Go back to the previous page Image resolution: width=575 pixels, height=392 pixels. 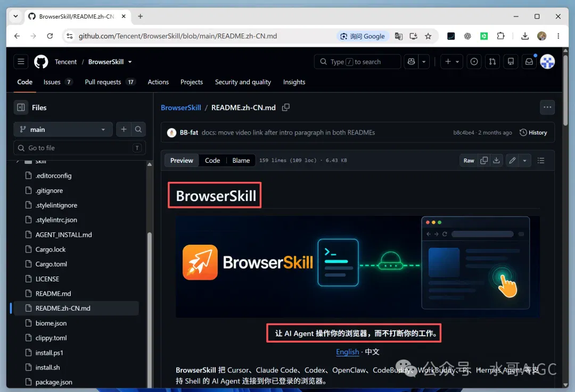17,36
